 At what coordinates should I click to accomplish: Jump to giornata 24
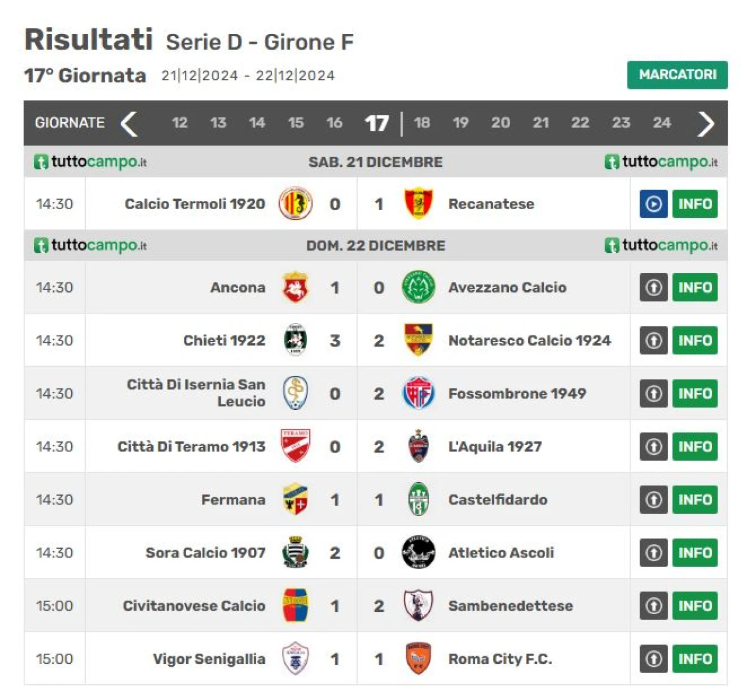click(662, 123)
